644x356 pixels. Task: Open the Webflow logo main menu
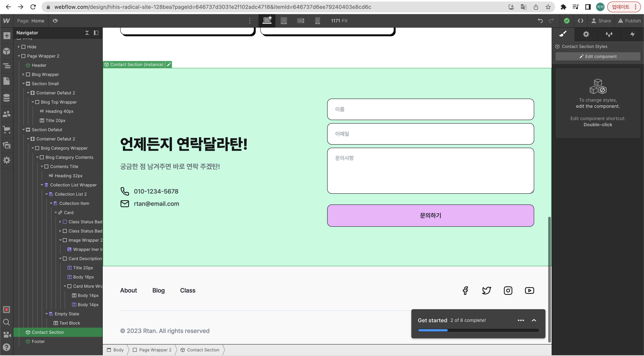pyautogui.click(x=7, y=21)
